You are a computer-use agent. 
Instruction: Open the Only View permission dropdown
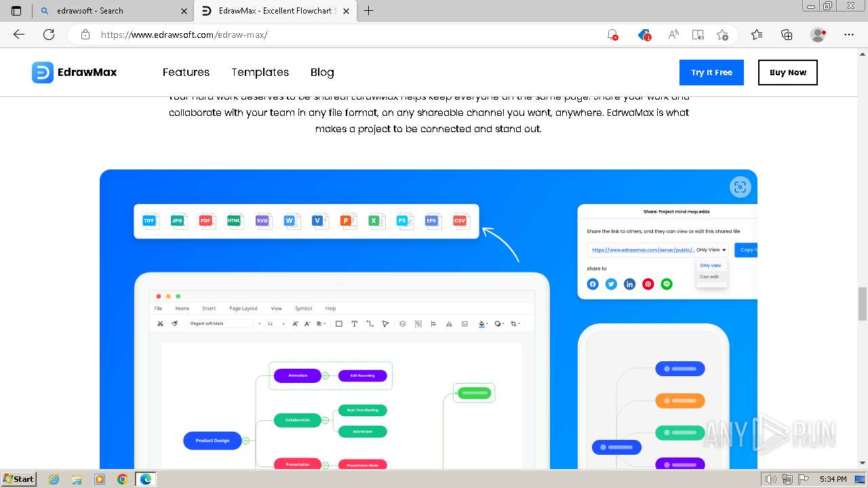tap(711, 250)
